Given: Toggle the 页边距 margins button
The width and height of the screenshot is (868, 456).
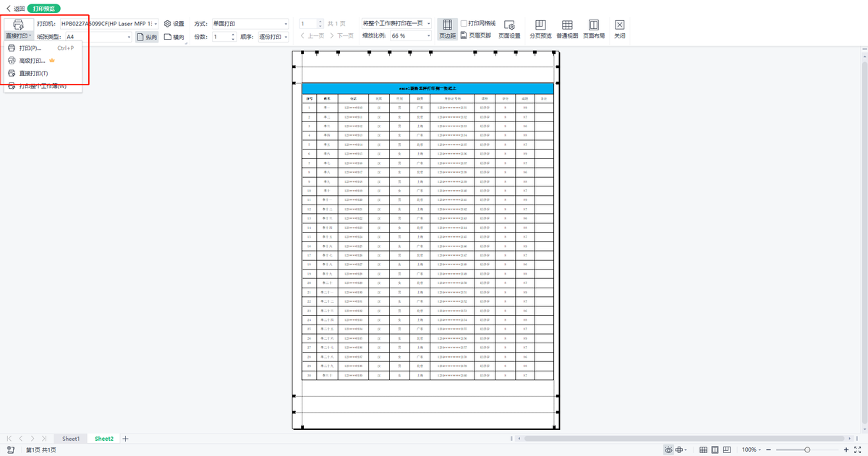Looking at the screenshot, I should (x=448, y=29).
